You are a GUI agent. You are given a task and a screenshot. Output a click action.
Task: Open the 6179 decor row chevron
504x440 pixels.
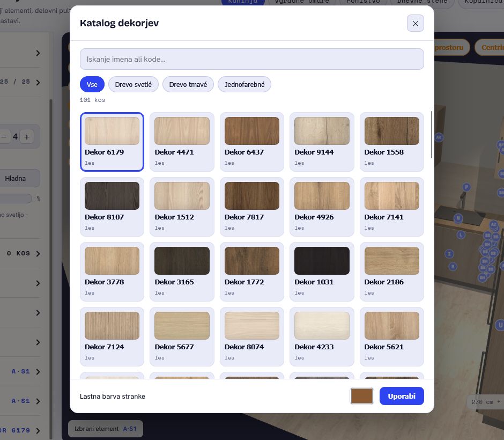38,431
